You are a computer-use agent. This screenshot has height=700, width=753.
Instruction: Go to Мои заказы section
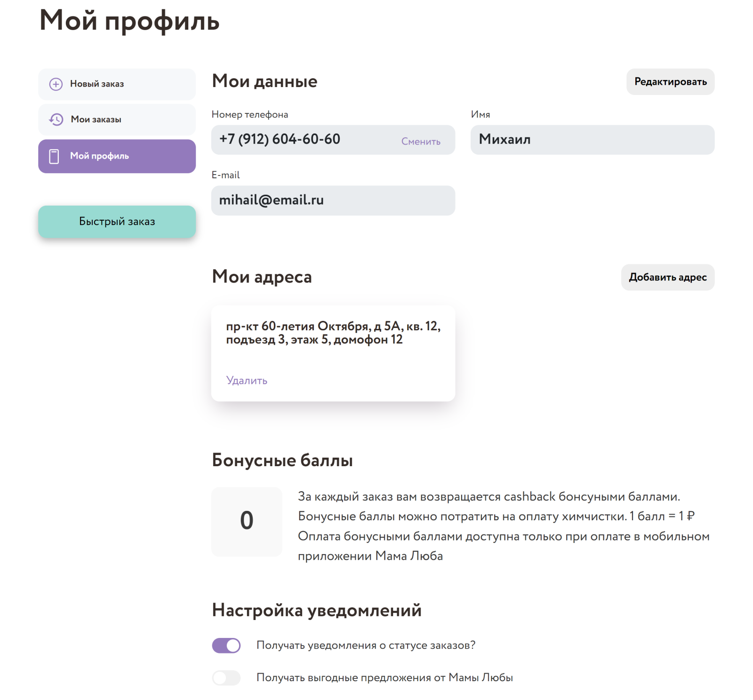tap(117, 119)
